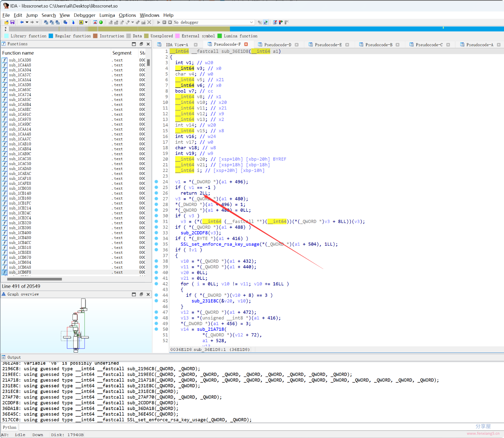Jump forward with the right arrow icon
This screenshot has height=438, width=504.
[x=32, y=22]
